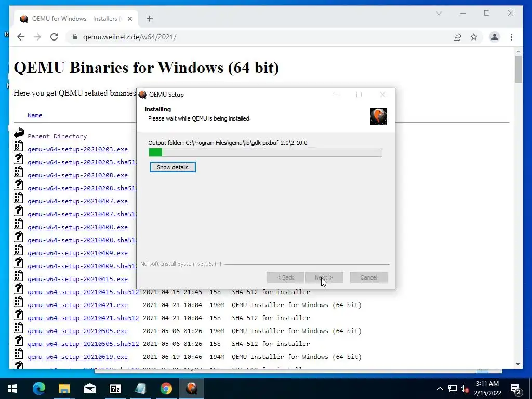The width and height of the screenshot is (532, 399).
Task: Switch to Chrome in the taskbar
Action: pos(166,389)
